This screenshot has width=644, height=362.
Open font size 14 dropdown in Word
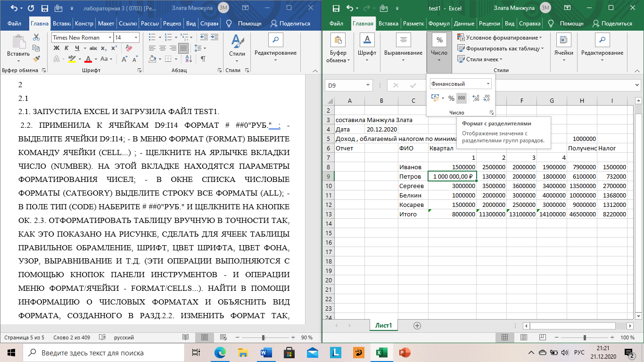(x=136, y=38)
